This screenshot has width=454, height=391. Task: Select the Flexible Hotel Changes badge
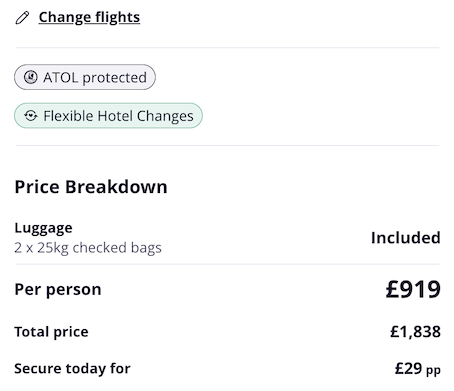[108, 116]
